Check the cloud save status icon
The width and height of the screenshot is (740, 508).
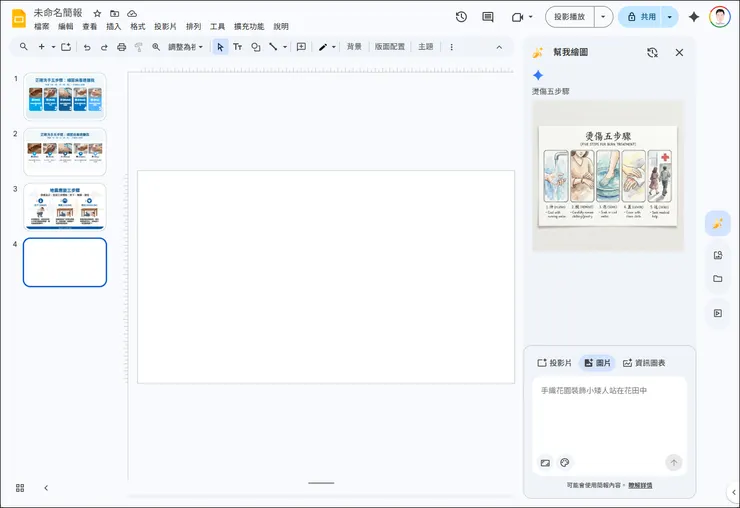(x=132, y=13)
